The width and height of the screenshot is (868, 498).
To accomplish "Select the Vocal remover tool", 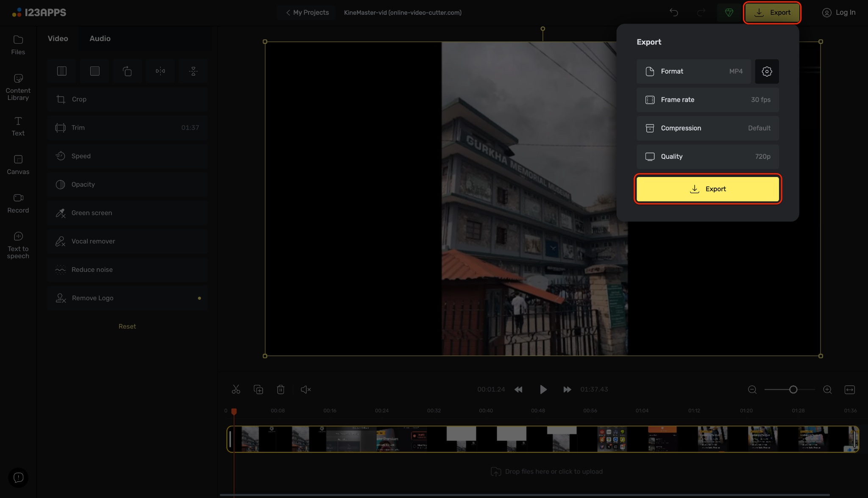I will [127, 241].
